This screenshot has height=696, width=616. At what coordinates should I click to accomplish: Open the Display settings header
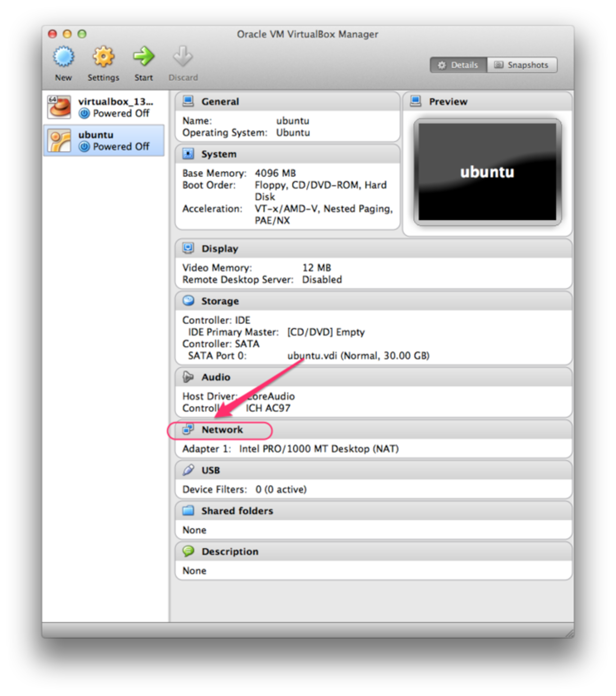click(x=373, y=248)
